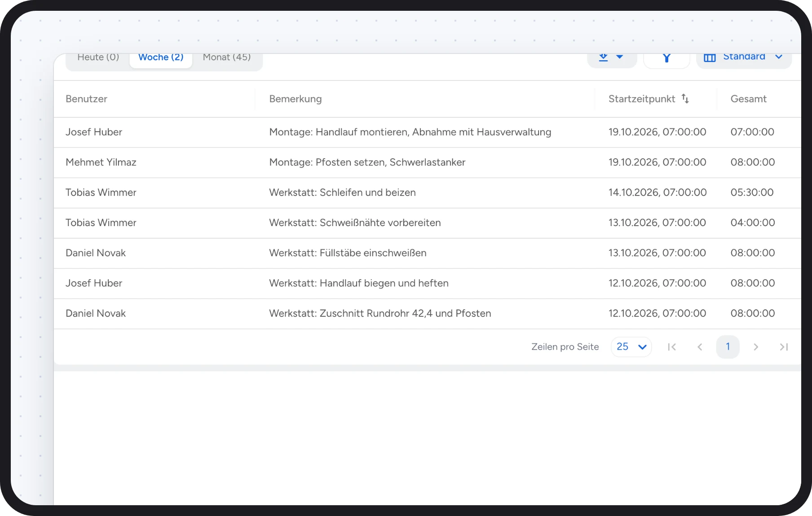
Task: Select the Mehmet Yilmaz row
Action: coord(427,162)
